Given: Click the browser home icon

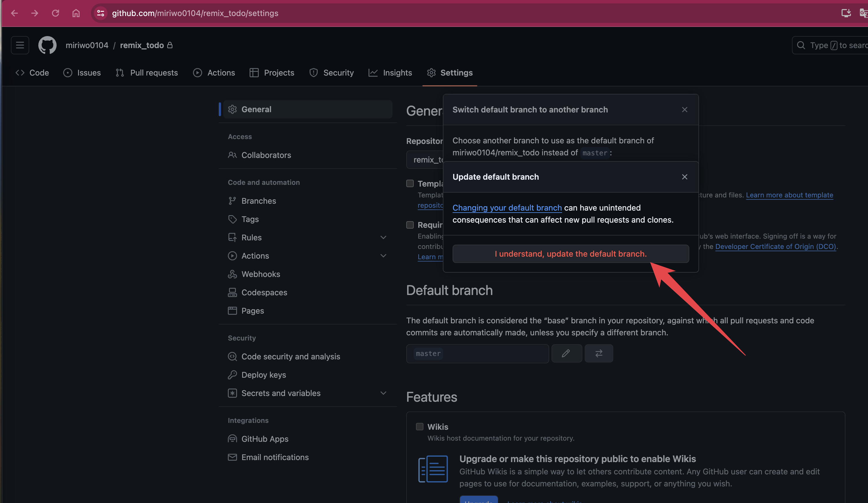Looking at the screenshot, I should point(76,13).
